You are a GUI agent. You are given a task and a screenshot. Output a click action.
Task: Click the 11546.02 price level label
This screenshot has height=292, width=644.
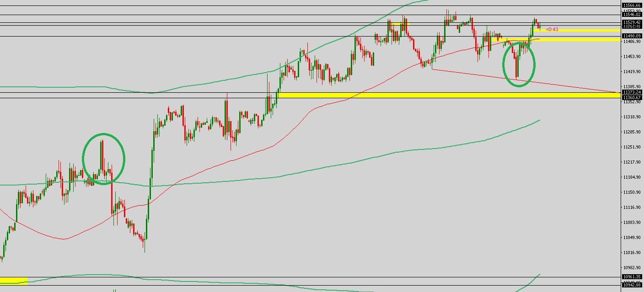tap(632, 15)
